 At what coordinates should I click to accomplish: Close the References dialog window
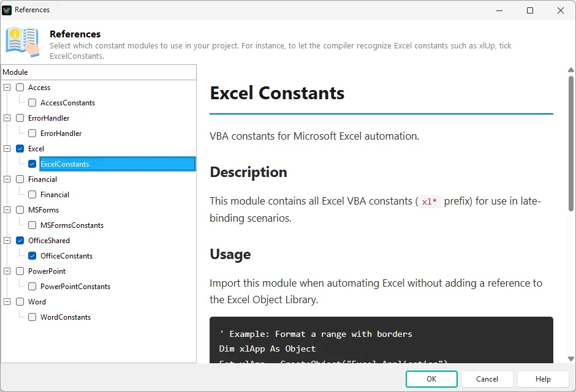coord(560,10)
